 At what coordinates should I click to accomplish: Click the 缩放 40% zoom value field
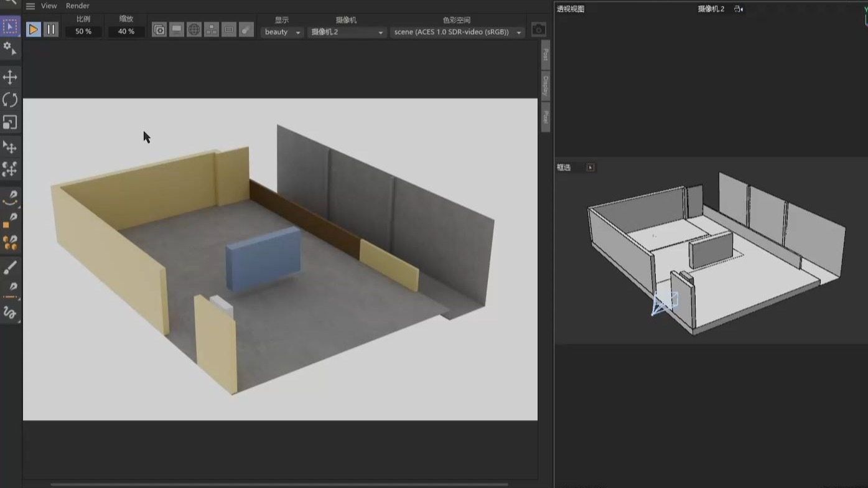click(126, 31)
